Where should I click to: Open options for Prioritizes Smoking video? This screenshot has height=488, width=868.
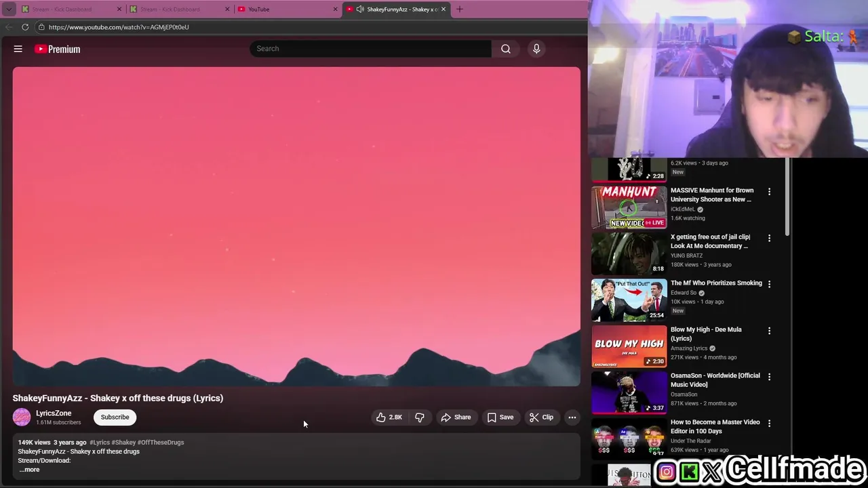click(769, 284)
